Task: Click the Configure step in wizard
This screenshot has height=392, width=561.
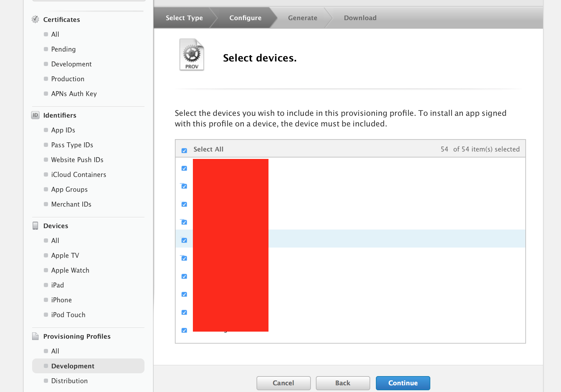Action: tap(245, 18)
